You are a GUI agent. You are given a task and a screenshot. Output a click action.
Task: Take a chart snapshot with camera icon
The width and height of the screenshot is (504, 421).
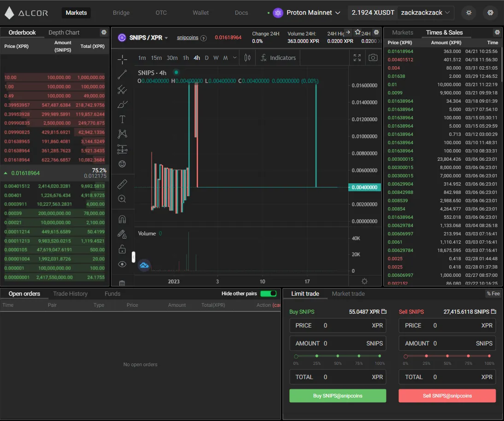tap(373, 58)
